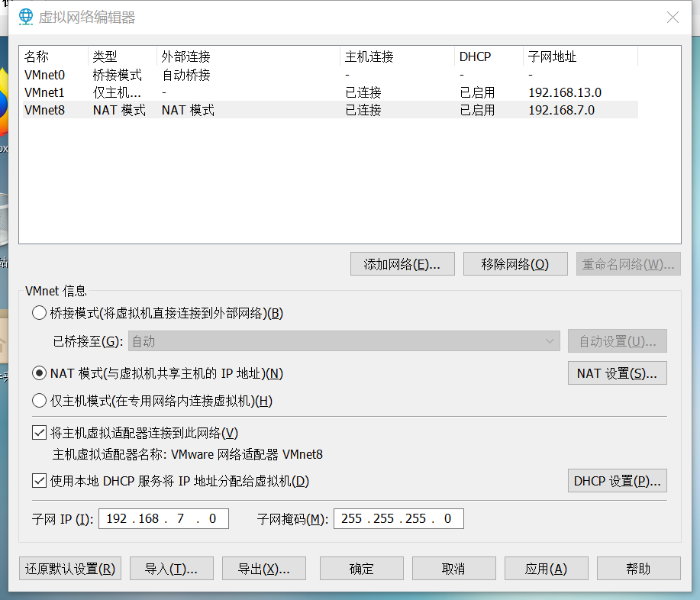Click 已连接 host cell in VMnet8 row
The width and height of the screenshot is (700, 600).
(363, 110)
